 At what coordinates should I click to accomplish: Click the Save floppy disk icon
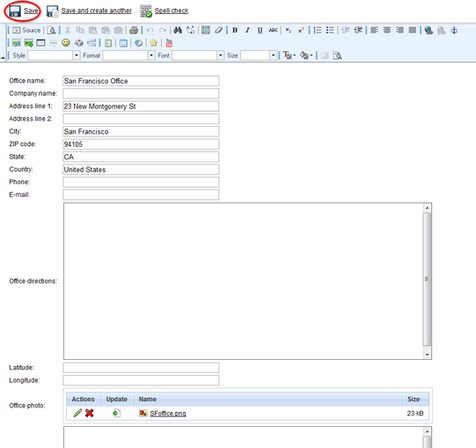(15, 11)
